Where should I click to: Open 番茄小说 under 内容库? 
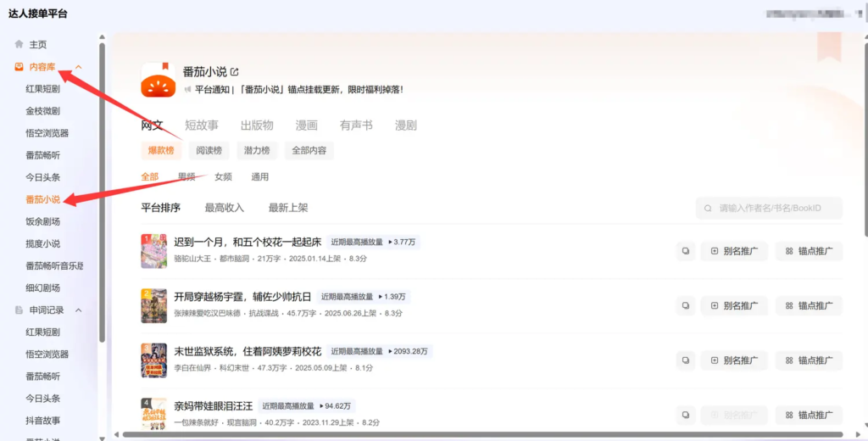click(x=42, y=199)
